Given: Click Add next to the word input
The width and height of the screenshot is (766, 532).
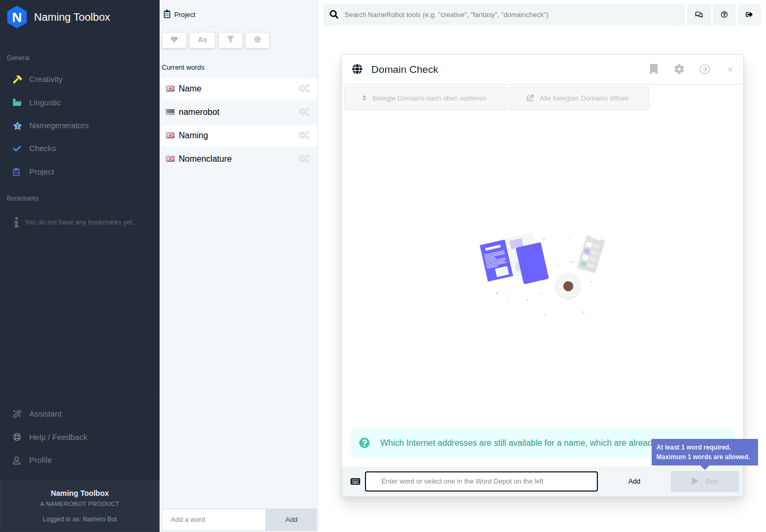Looking at the screenshot, I should click(634, 481).
